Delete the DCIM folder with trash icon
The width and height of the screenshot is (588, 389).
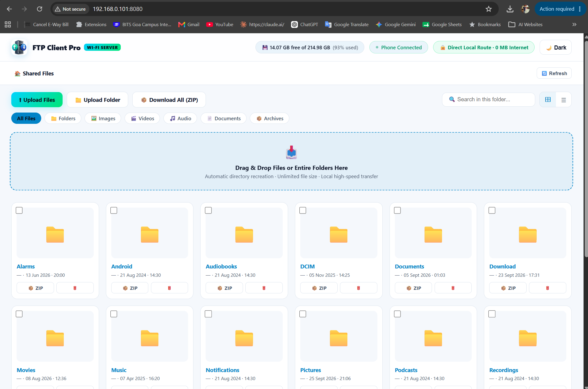click(358, 288)
